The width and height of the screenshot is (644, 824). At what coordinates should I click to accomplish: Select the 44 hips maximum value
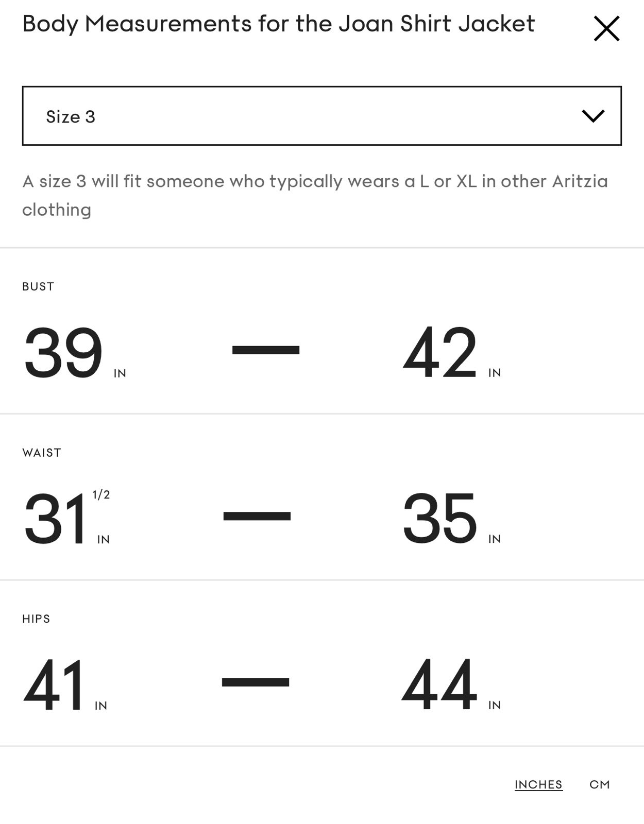coord(439,685)
